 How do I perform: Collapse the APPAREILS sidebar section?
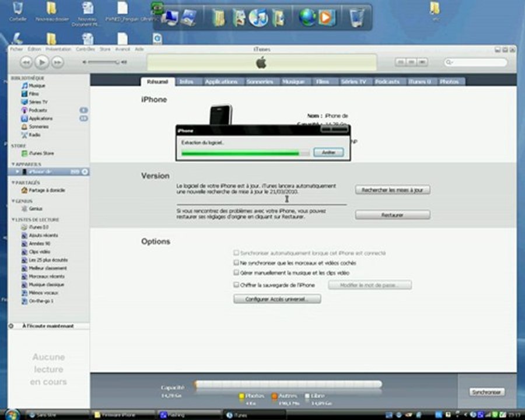[13, 164]
